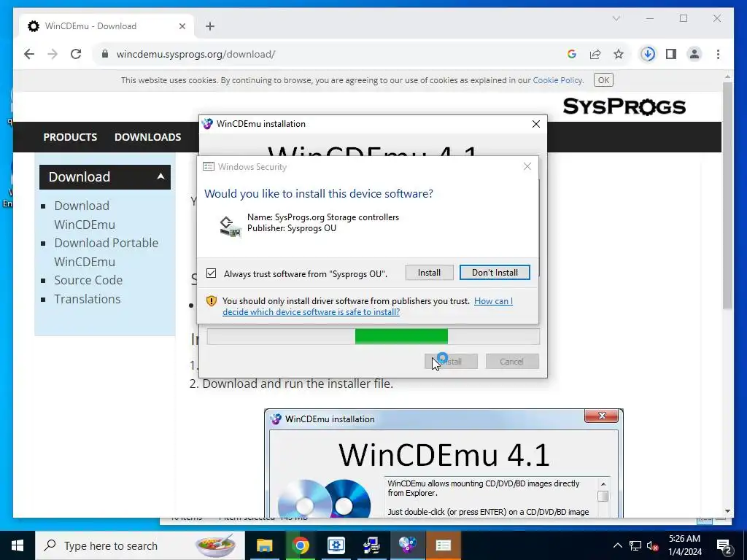The width and height of the screenshot is (747, 560).
Task: Open the notification center icon
Action: pyautogui.click(x=724, y=545)
